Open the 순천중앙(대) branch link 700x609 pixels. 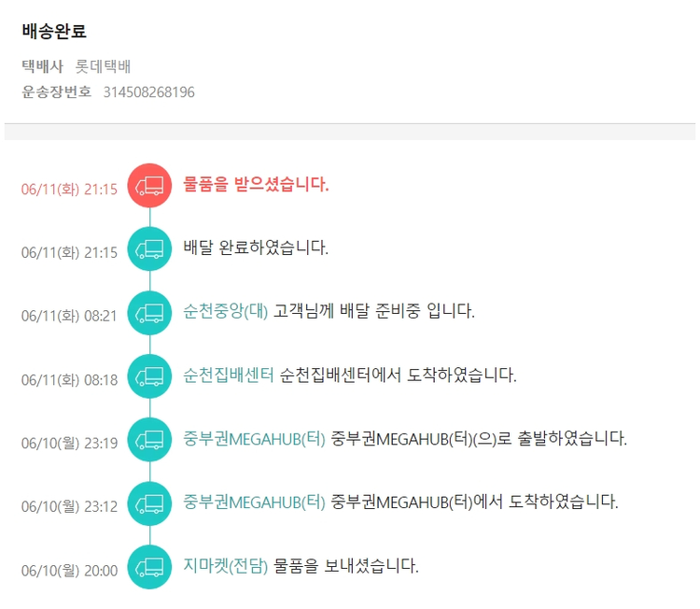(226, 311)
